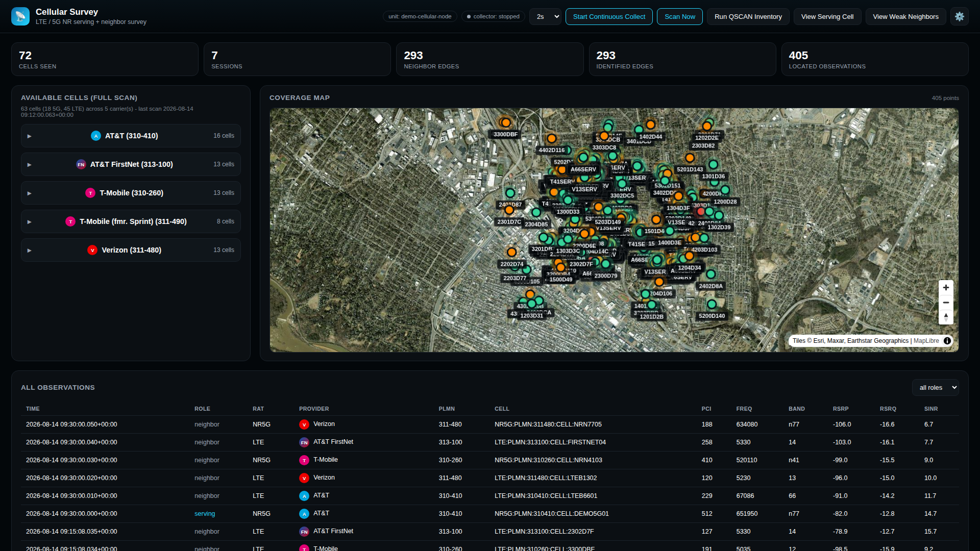Click the RSRP column header
The width and height of the screenshot is (980, 551).
coord(841,409)
